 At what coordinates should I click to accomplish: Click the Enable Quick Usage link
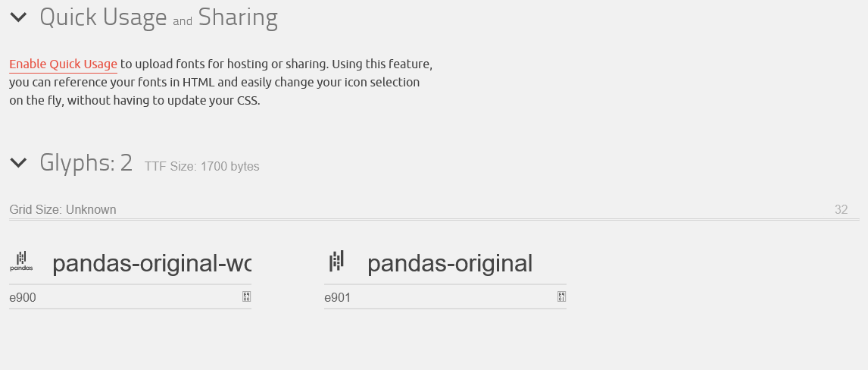(63, 64)
